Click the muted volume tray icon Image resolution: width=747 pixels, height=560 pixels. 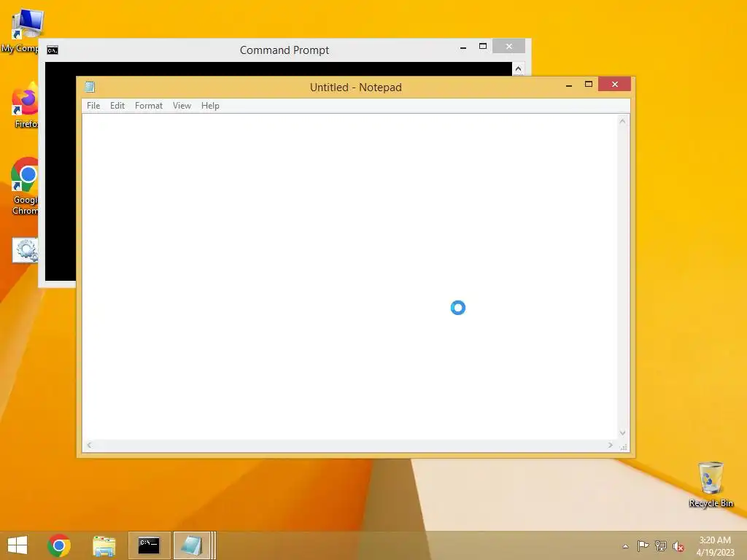pos(678,546)
